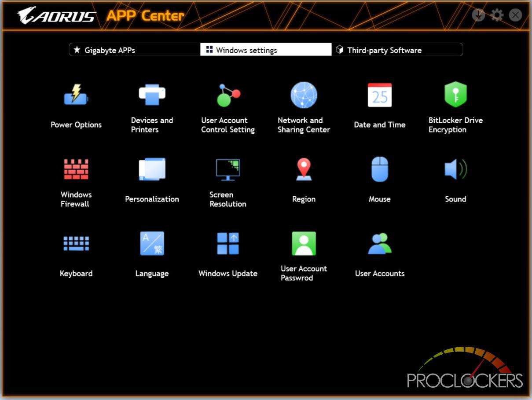Launch Devices and Printers via printer icon

tap(152, 95)
